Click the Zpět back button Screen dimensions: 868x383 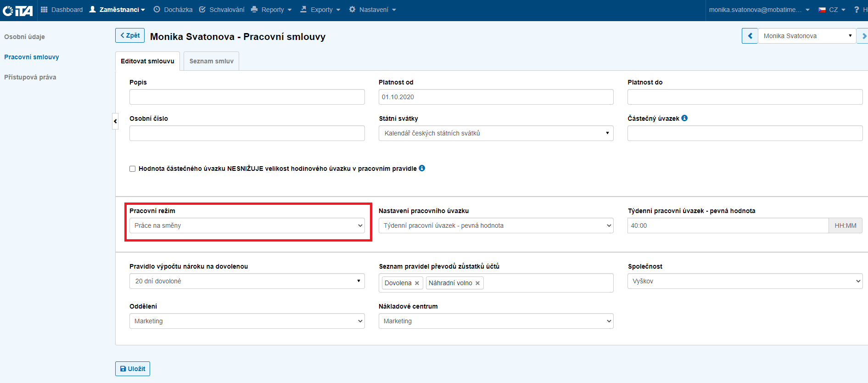tap(130, 35)
